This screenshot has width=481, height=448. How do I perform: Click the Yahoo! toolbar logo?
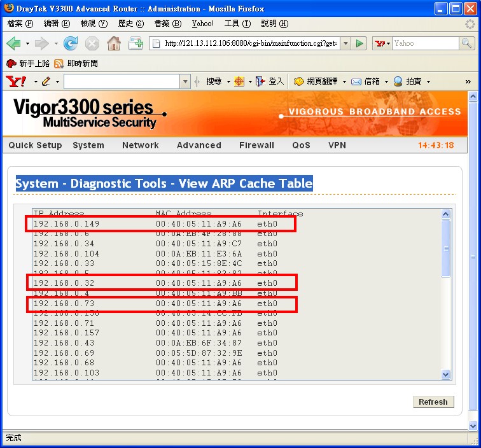tap(15, 81)
